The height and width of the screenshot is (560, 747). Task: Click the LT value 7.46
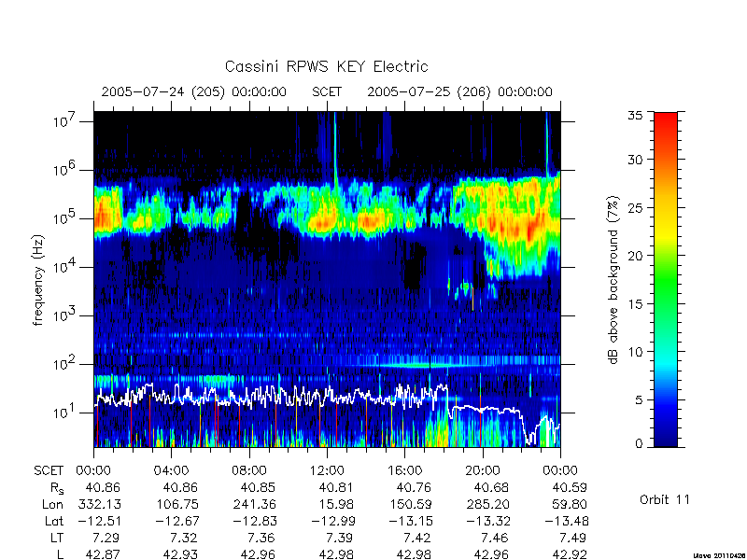(x=495, y=539)
